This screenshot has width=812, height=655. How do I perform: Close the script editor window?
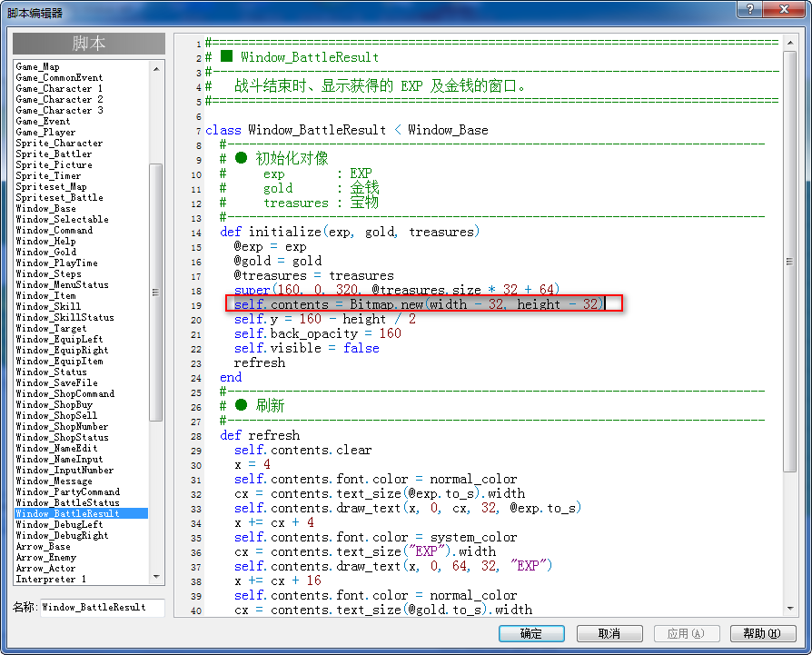pyautogui.click(x=785, y=9)
